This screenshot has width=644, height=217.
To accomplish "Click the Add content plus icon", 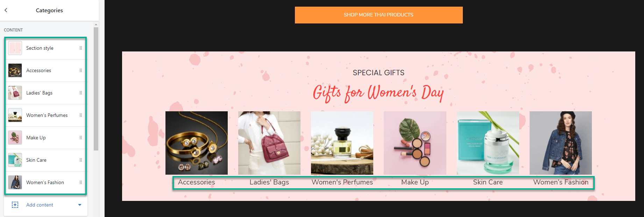I will point(15,205).
